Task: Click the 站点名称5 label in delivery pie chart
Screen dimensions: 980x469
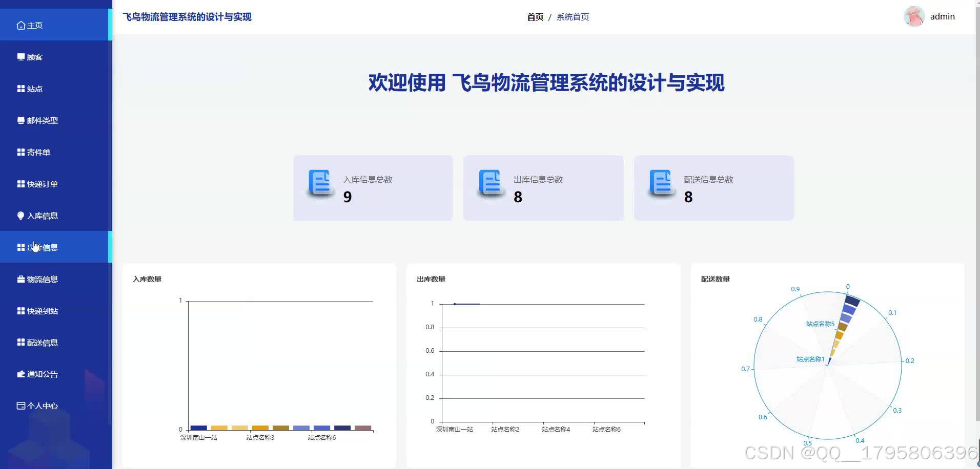Action: pos(820,324)
